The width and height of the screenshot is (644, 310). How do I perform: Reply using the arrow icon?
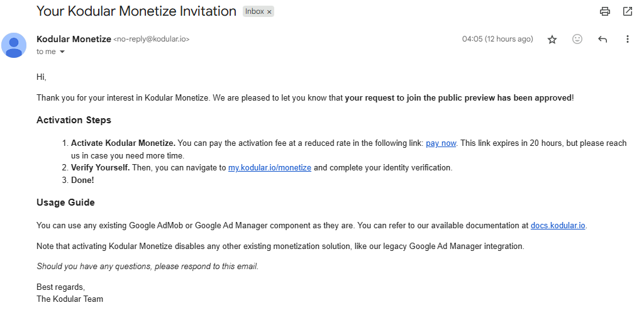click(602, 40)
